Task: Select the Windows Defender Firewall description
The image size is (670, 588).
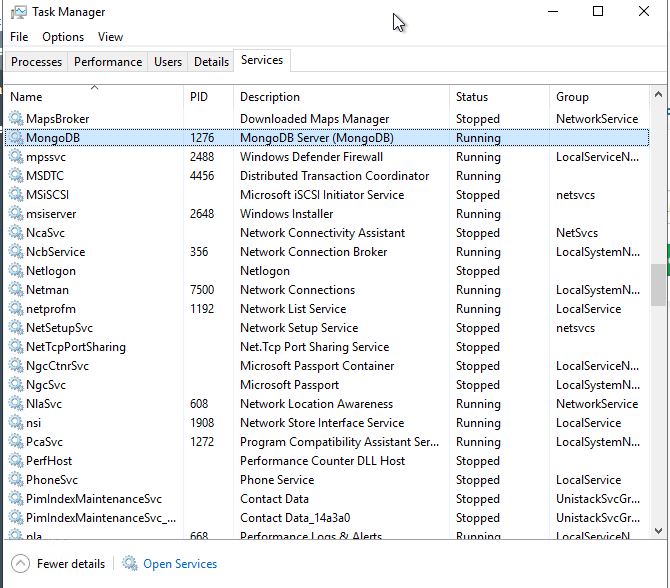Action: click(x=311, y=157)
